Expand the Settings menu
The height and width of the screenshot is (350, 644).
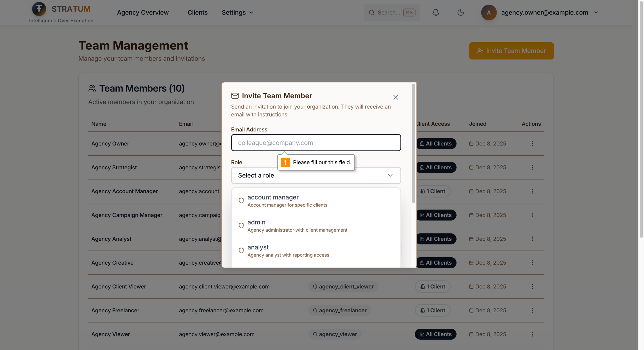point(237,13)
